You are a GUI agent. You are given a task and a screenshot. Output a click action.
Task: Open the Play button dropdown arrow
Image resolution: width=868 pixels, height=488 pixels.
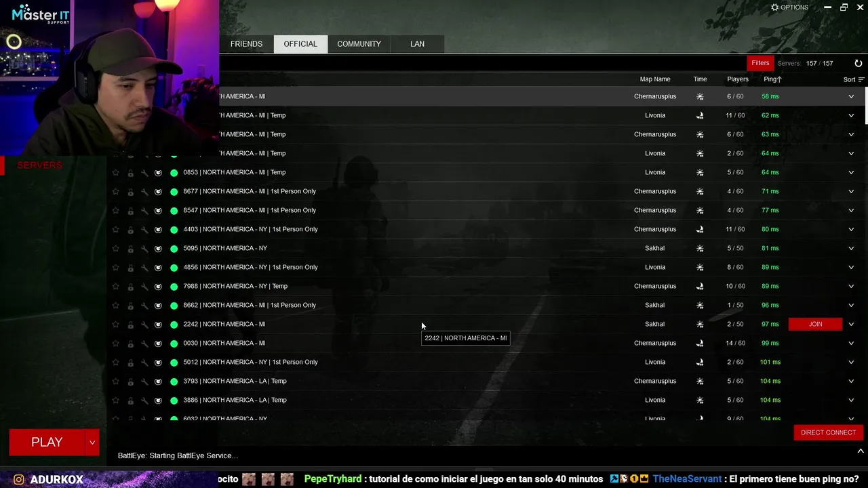click(x=92, y=443)
